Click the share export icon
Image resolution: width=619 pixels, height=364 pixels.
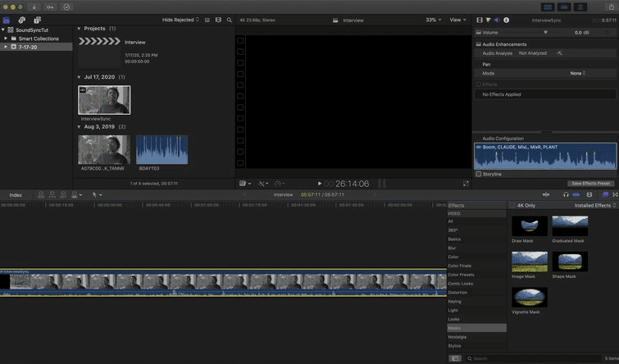click(611, 7)
